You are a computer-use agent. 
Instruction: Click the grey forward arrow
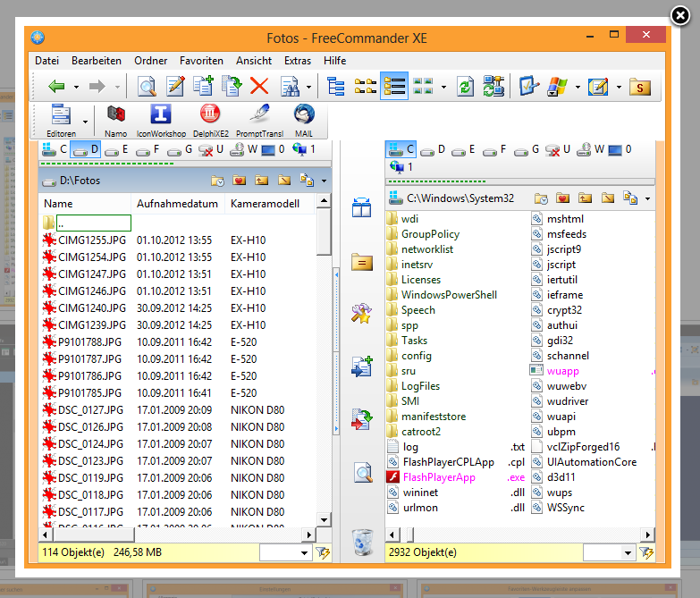pos(97,86)
